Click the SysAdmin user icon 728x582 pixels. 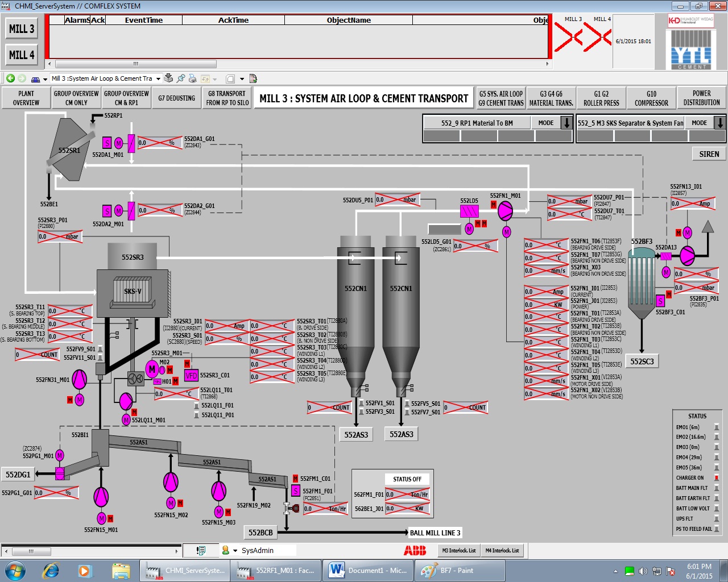tap(226, 550)
